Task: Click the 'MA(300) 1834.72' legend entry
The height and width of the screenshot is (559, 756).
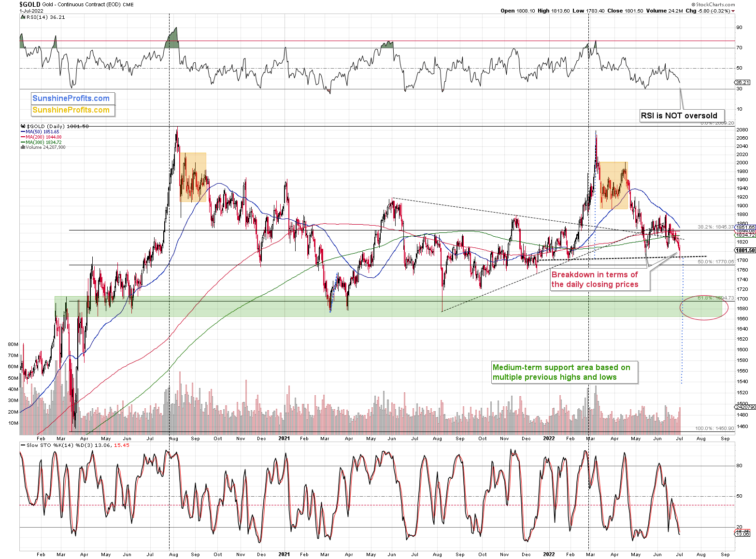Action: click(x=41, y=143)
